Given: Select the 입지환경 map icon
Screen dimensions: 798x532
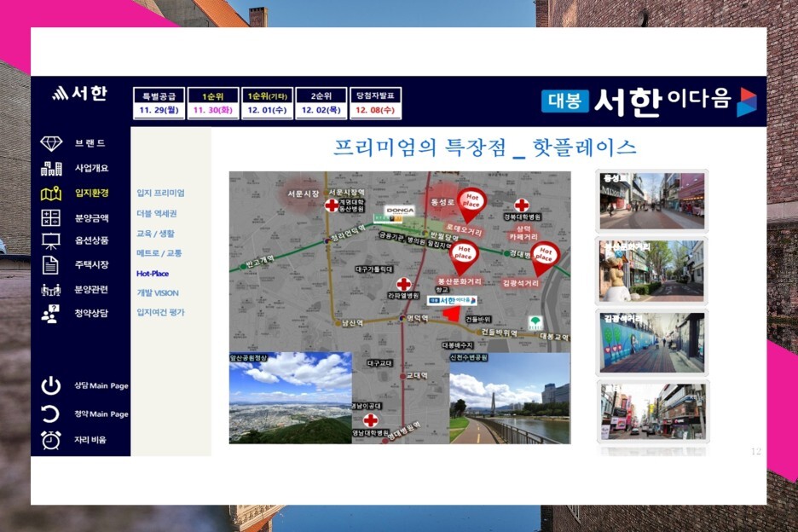Looking at the screenshot, I should (51, 194).
